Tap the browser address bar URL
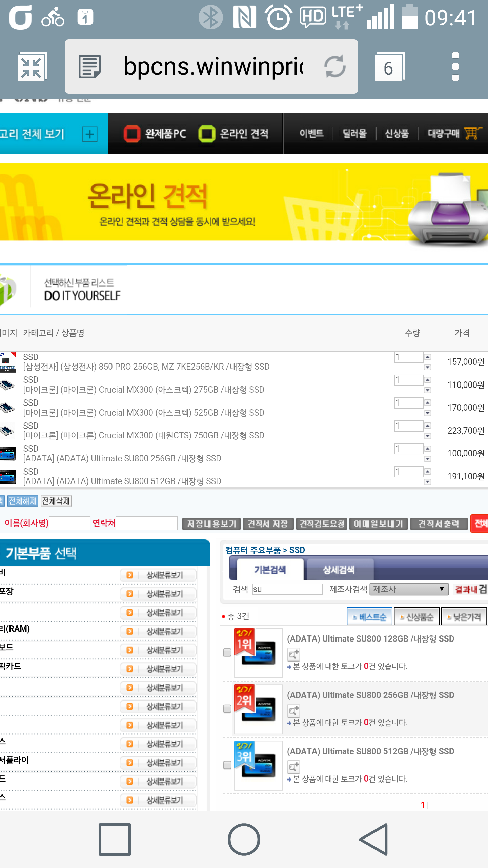 [x=213, y=66]
